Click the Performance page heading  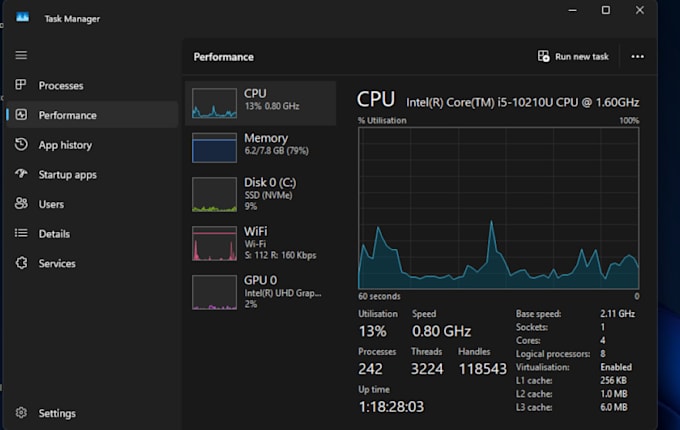(223, 57)
